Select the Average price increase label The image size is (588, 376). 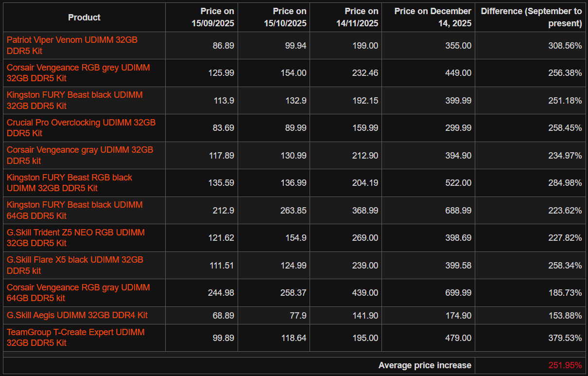point(425,365)
